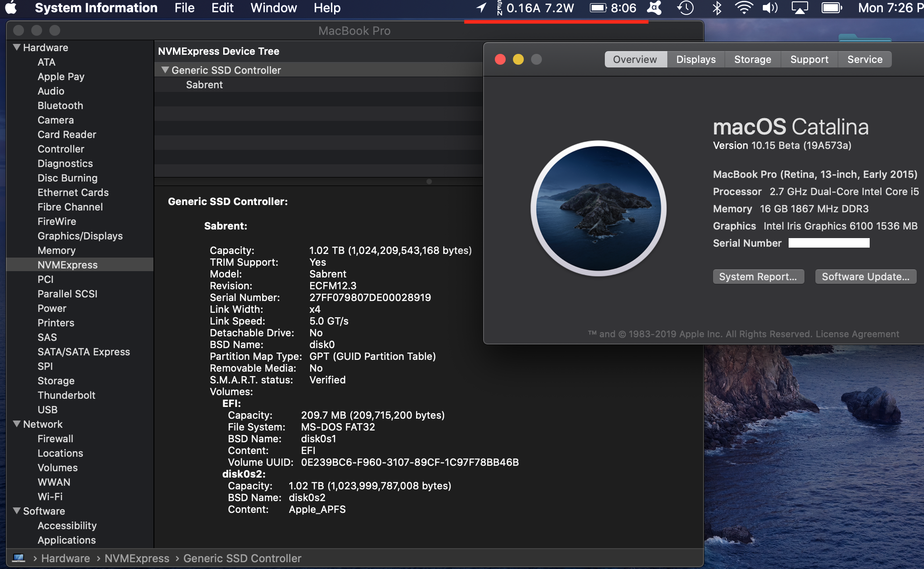Open the Window menu
This screenshot has height=569, width=924.
pos(273,8)
